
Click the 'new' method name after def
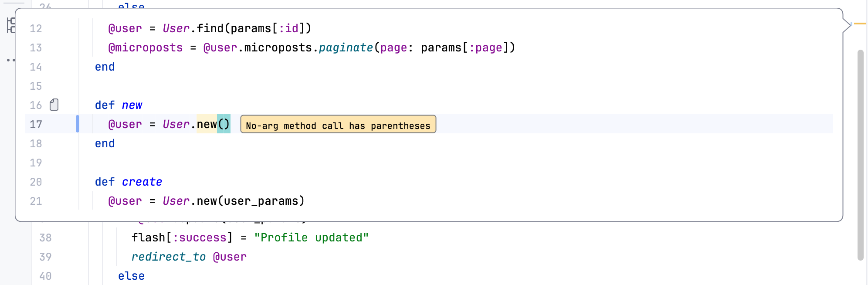pos(132,105)
